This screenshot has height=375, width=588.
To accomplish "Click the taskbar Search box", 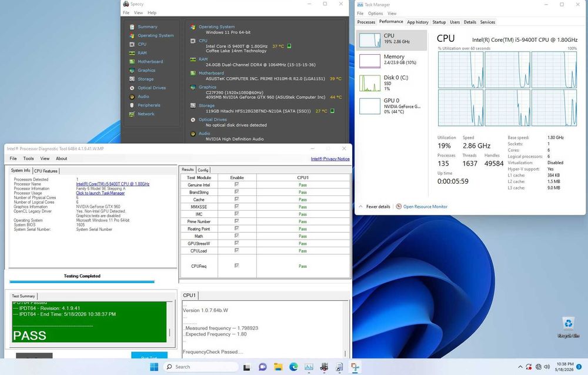I will (x=201, y=367).
